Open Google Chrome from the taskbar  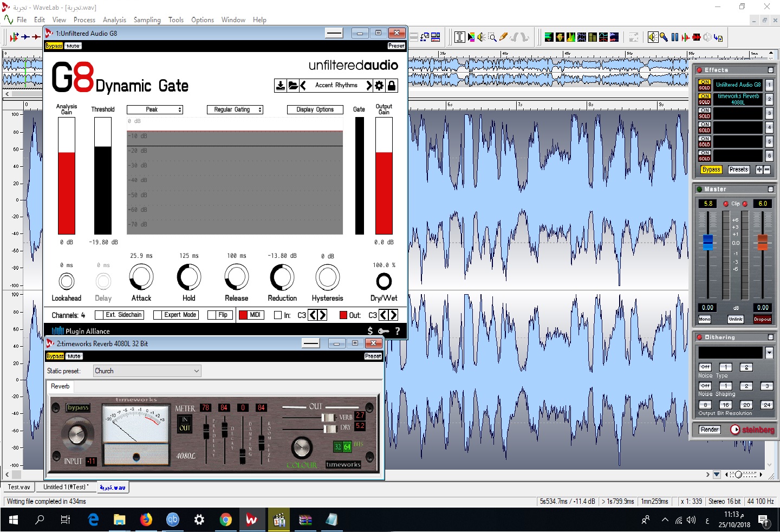(x=226, y=520)
